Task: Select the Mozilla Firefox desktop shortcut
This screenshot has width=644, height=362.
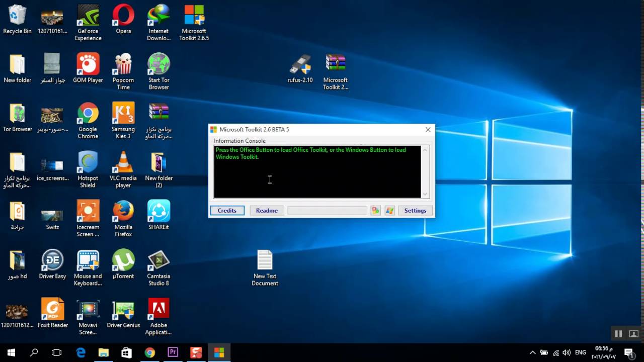Action: (123, 219)
